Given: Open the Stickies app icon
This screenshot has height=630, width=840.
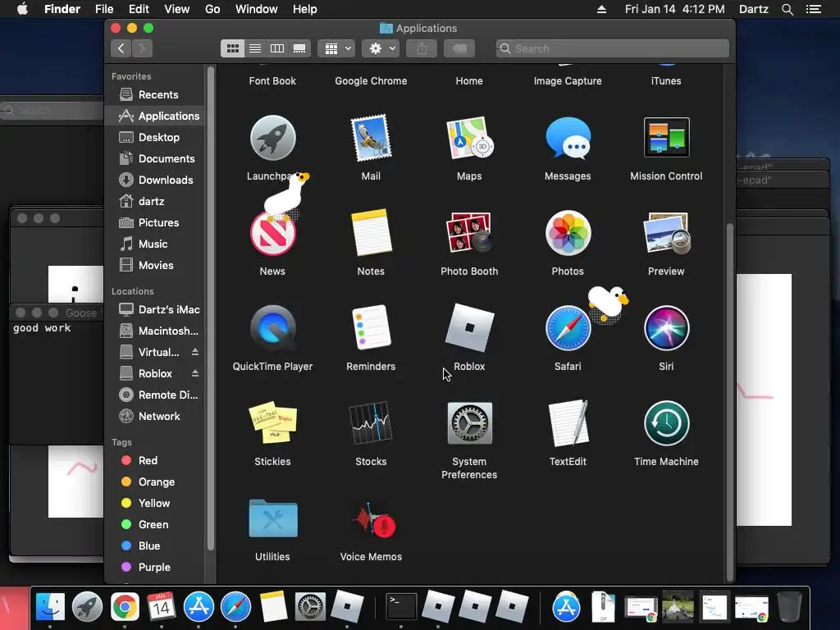Looking at the screenshot, I should pyautogui.click(x=272, y=423).
